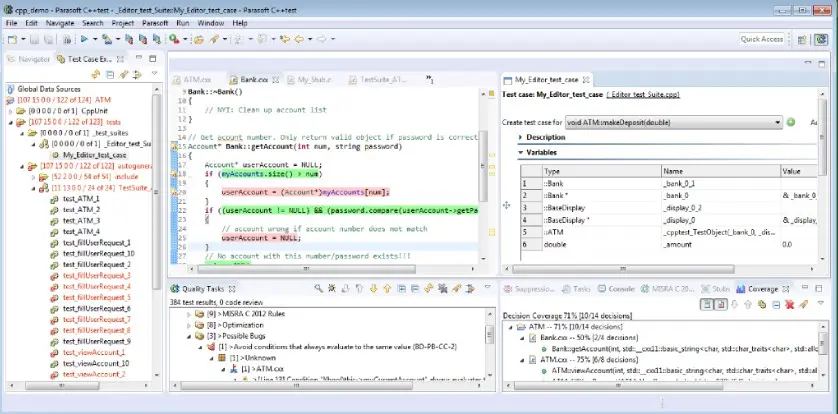Click the yellow Back navigation arrow
838x414 pixels.
tap(299, 39)
